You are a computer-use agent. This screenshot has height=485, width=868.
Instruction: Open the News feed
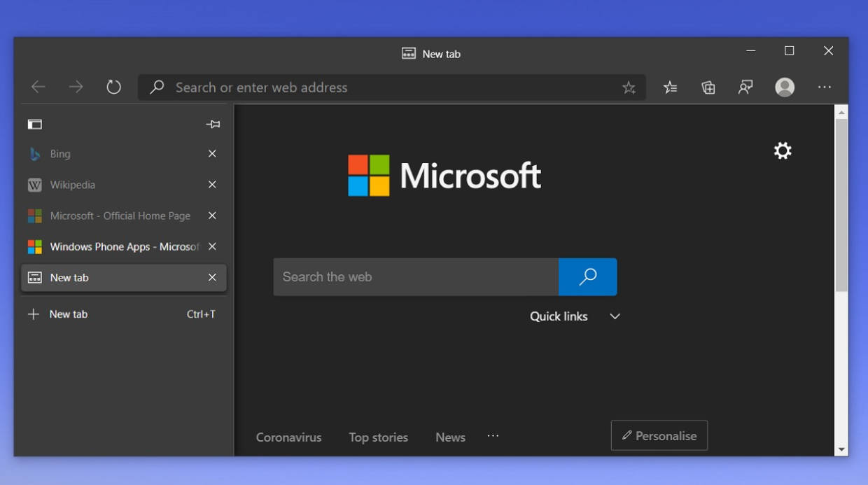[x=450, y=437]
